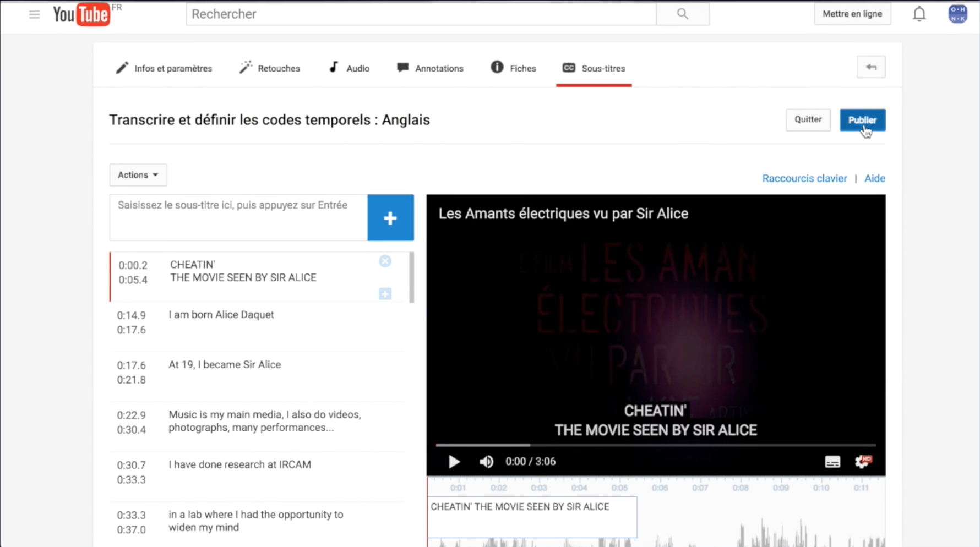
Task: Open the Retouches tab
Action: coord(270,68)
